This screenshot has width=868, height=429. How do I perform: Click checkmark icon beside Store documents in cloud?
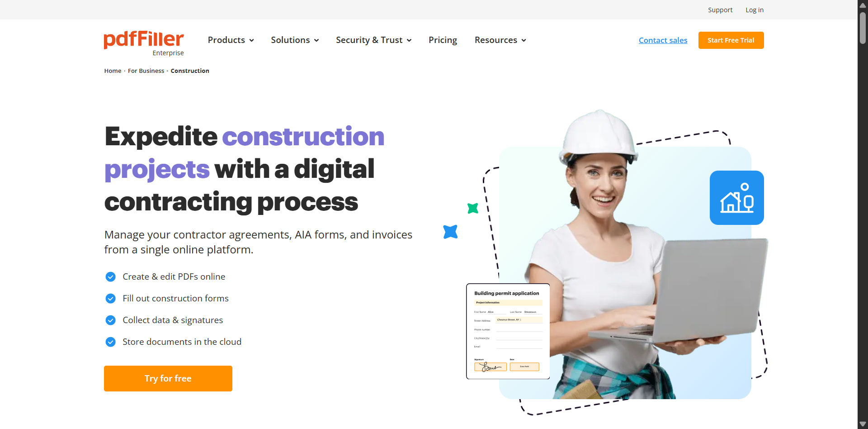click(x=110, y=342)
